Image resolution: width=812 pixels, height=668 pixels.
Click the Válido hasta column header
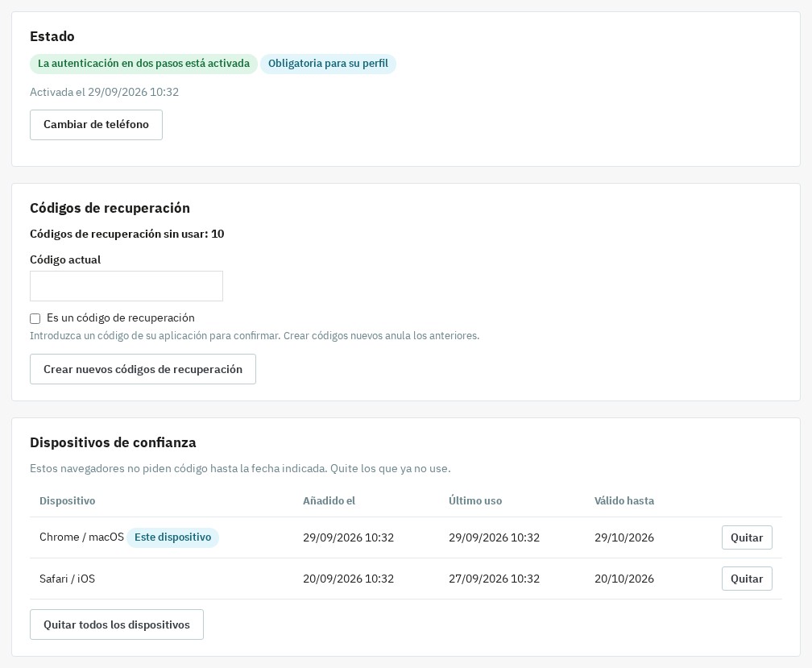pos(624,500)
